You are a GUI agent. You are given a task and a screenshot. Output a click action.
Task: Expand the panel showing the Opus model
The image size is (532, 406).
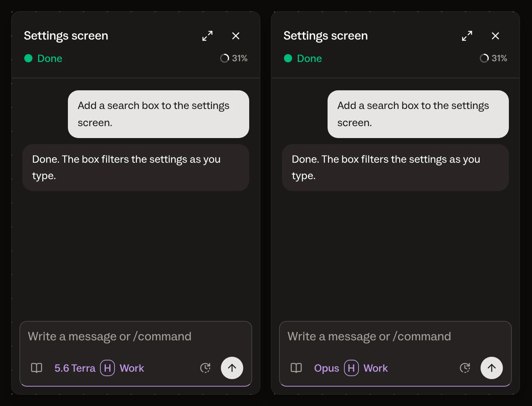(x=467, y=36)
